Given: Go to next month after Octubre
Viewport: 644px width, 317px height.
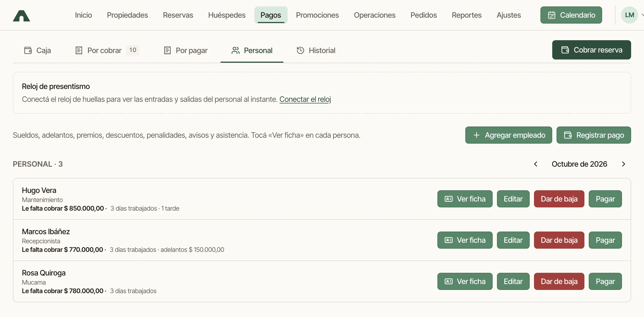Looking at the screenshot, I should tap(624, 164).
